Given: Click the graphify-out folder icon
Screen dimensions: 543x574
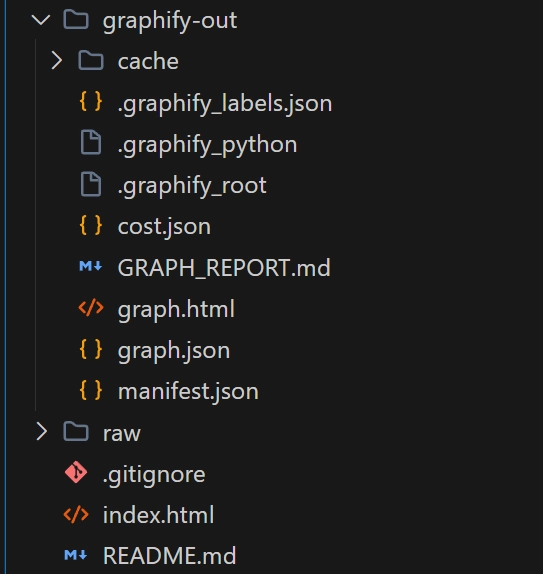Looking at the screenshot, I should click(x=76, y=19).
